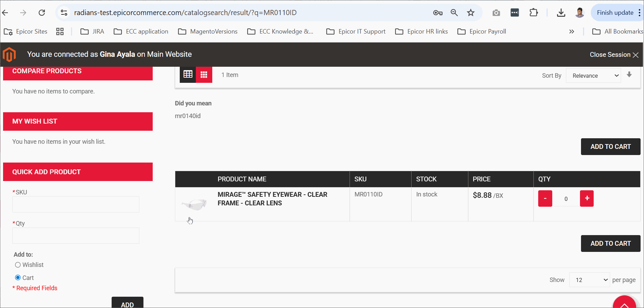The height and width of the screenshot is (308, 644).
Task: Switch to list view icon
Action: tap(188, 75)
